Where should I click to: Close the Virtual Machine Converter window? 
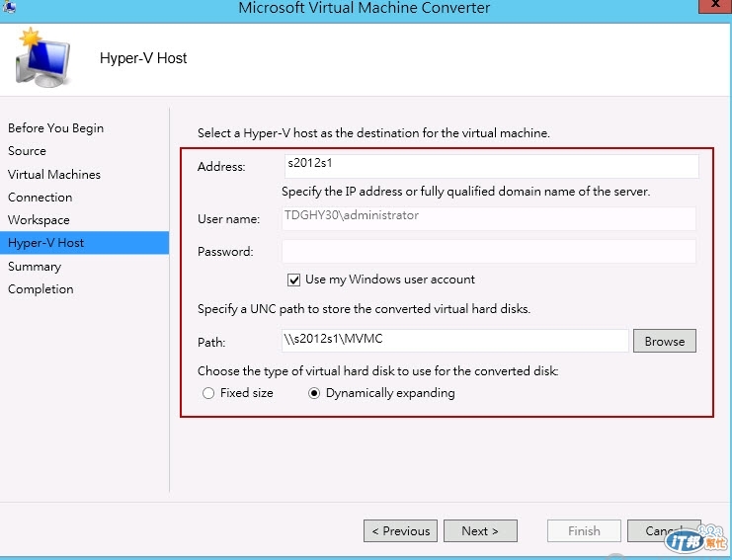pos(715,5)
